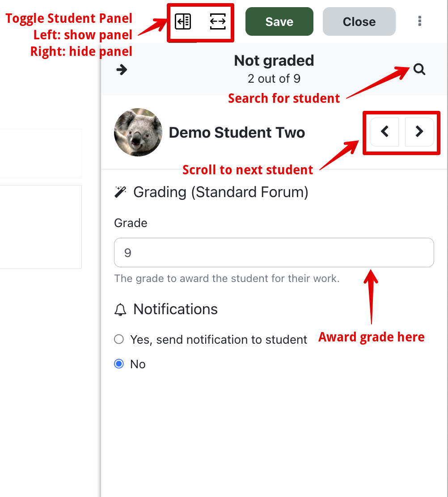Click the Notifications bell icon

point(120,310)
